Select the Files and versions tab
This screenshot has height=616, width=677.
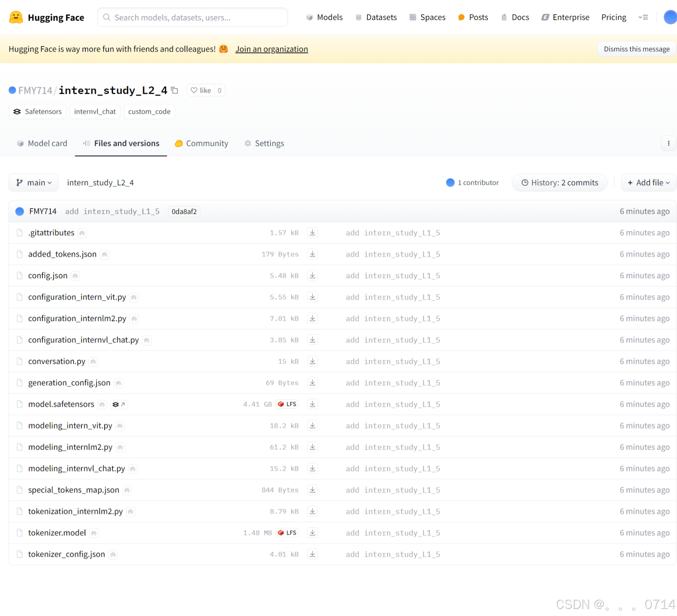pyautogui.click(x=121, y=144)
